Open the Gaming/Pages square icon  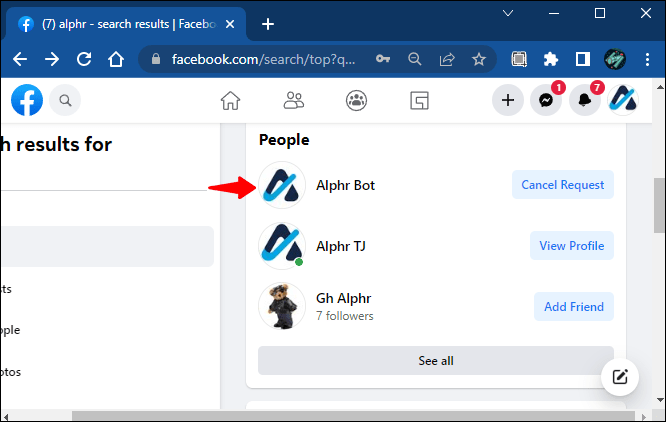tap(419, 101)
